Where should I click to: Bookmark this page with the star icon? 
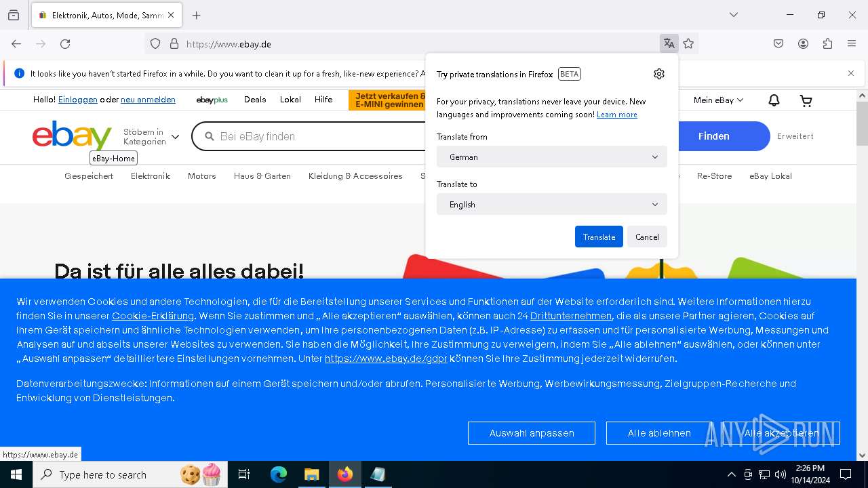[x=688, y=44]
